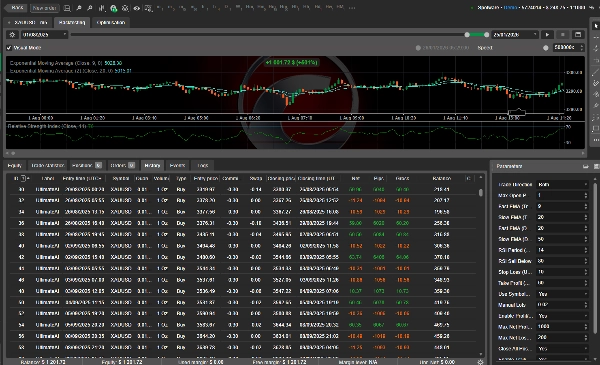Sort history by Entry price column
600x365 pixels.
coord(205,179)
